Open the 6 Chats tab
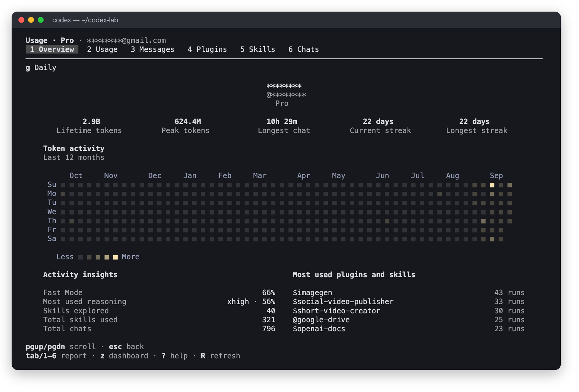 [304, 49]
